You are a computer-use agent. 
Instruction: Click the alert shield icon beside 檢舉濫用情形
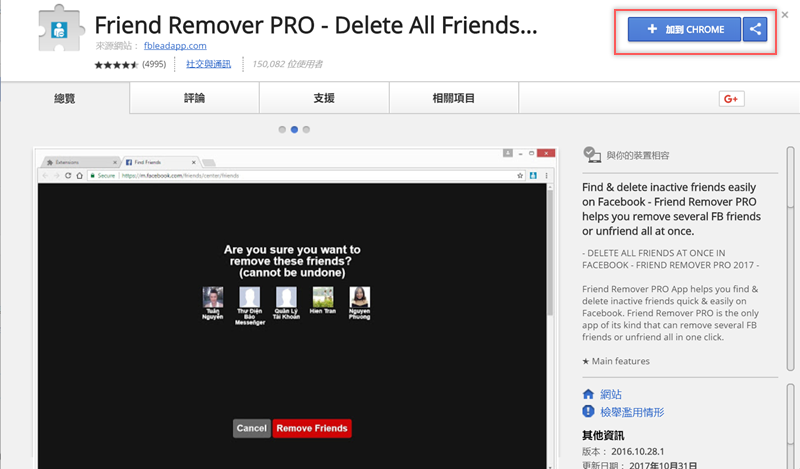pos(588,411)
